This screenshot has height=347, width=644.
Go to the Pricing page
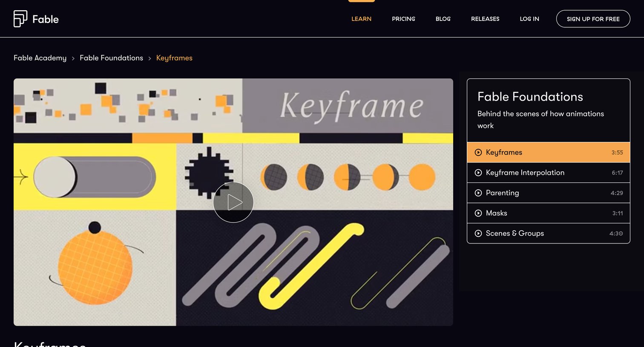click(x=403, y=19)
